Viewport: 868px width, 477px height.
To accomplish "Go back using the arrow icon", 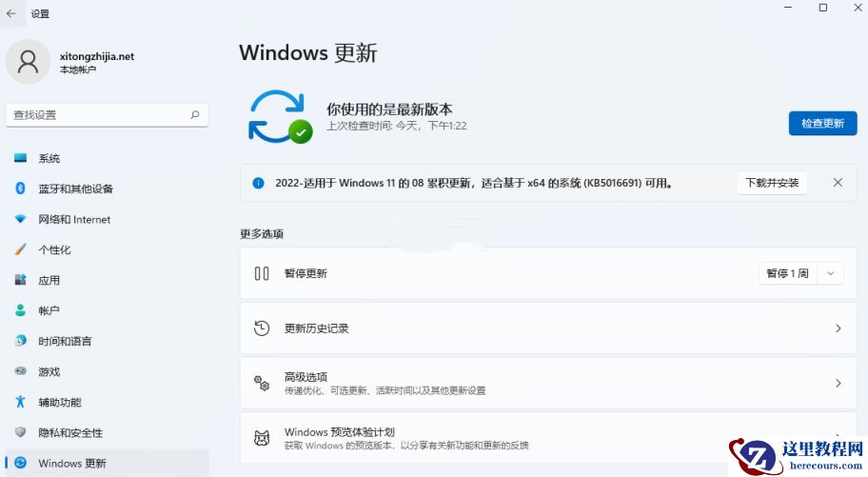I will coord(11,13).
